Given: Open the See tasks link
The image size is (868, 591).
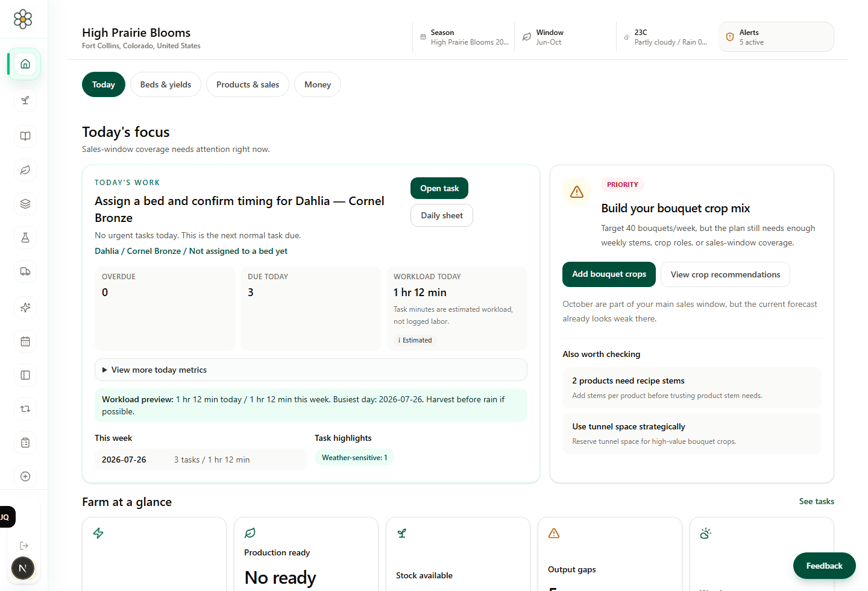Looking at the screenshot, I should click(817, 501).
